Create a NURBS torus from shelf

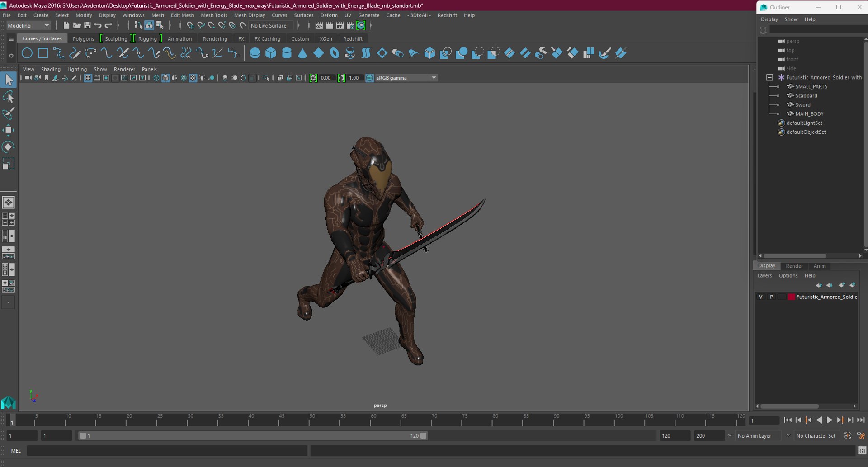tap(335, 53)
